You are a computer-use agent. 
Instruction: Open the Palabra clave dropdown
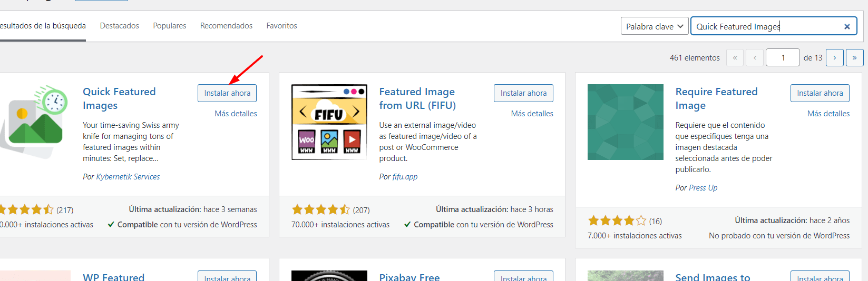[x=655, y=26]
